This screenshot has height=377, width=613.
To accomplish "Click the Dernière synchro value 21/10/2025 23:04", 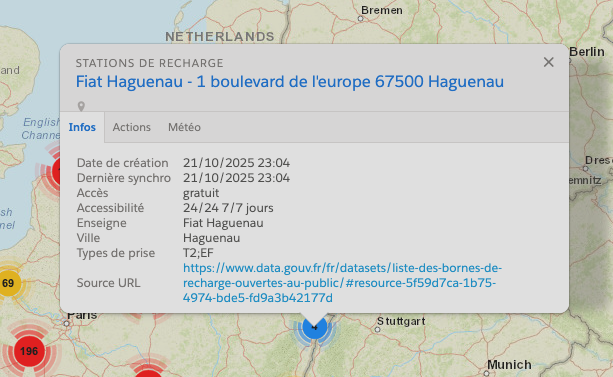I will tap(237, 178).
